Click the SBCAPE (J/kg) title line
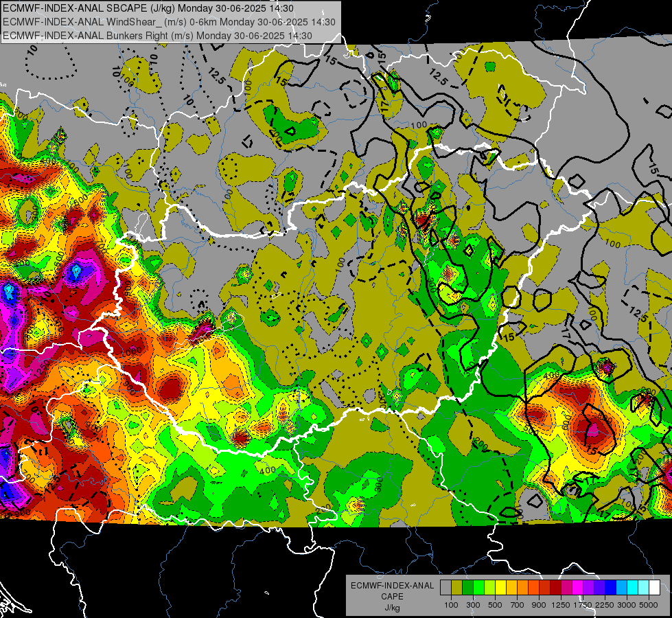Screen dimensions: 672x618 point(148,8)
